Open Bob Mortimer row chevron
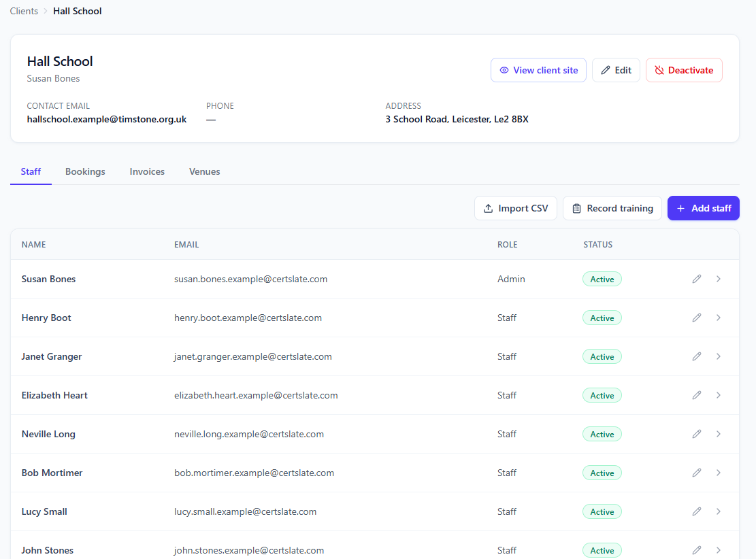This screenshot has height=559, width=756. (x=719, y=473)
